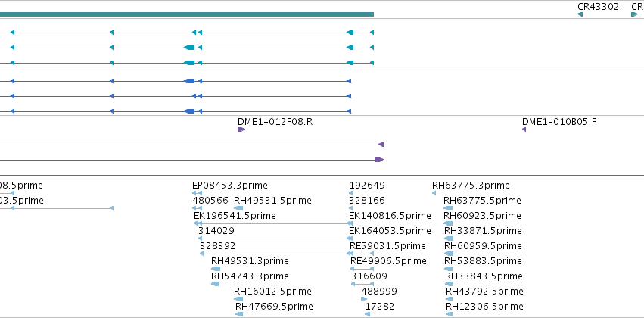Click the glyph under RH60959.5prime
Image resolution: width=644 pixels, height=318 pixels.
[x=449, y=254]
